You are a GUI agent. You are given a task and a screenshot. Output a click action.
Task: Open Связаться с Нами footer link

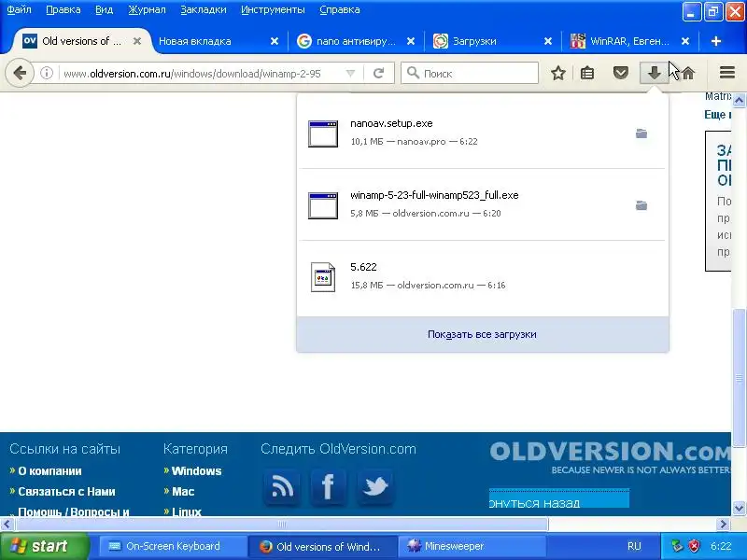coord(66,492)
